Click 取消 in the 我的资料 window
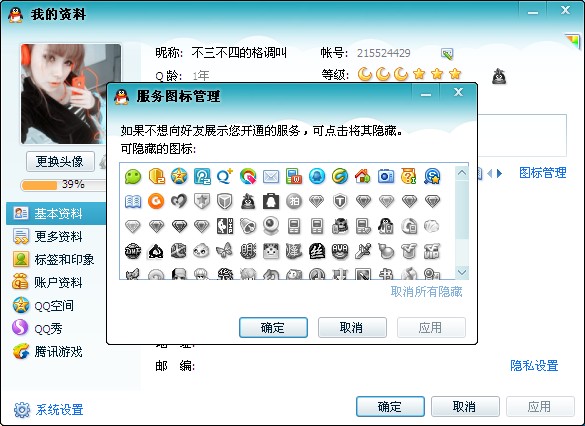Viewport: 585px width, 426px height. coord(465,406)
